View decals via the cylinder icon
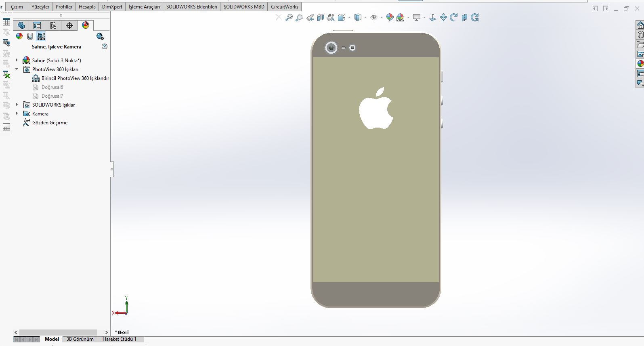 [x=30, y=36]
